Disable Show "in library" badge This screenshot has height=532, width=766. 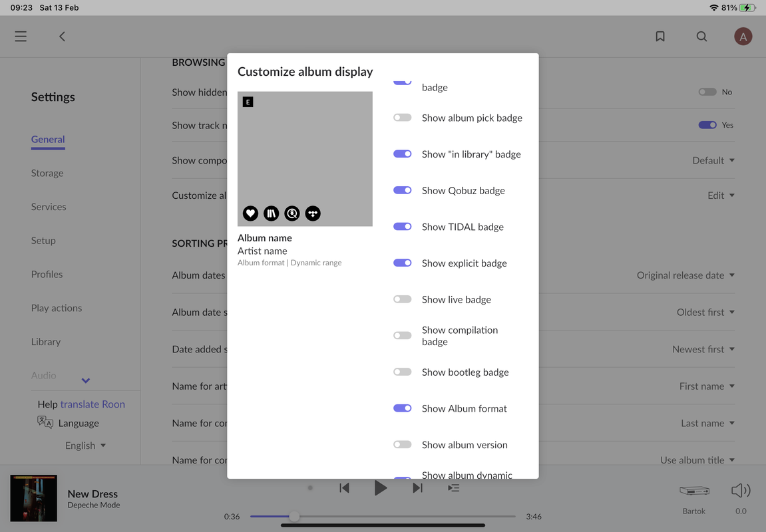point(403,154)
